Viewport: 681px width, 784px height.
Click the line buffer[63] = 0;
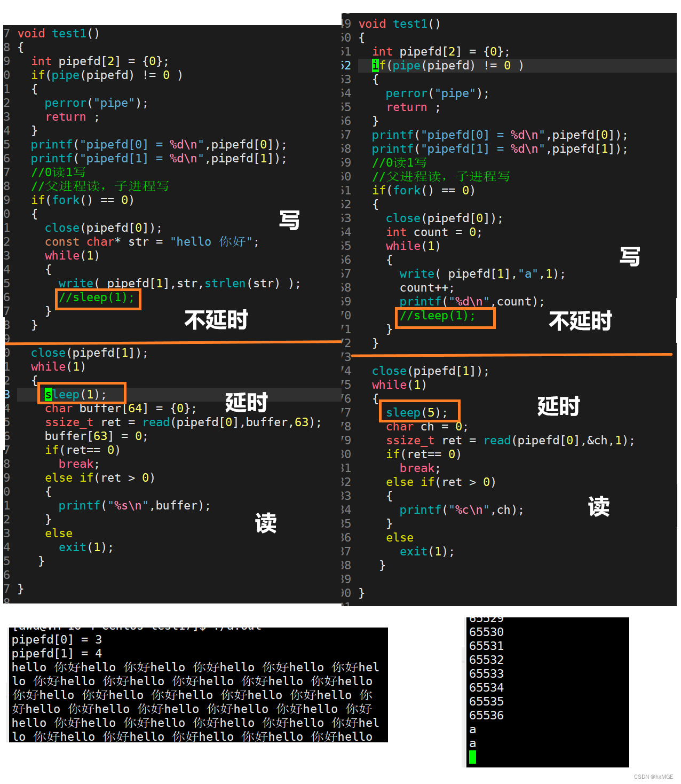pyautogui.click(x=96, y=436)
